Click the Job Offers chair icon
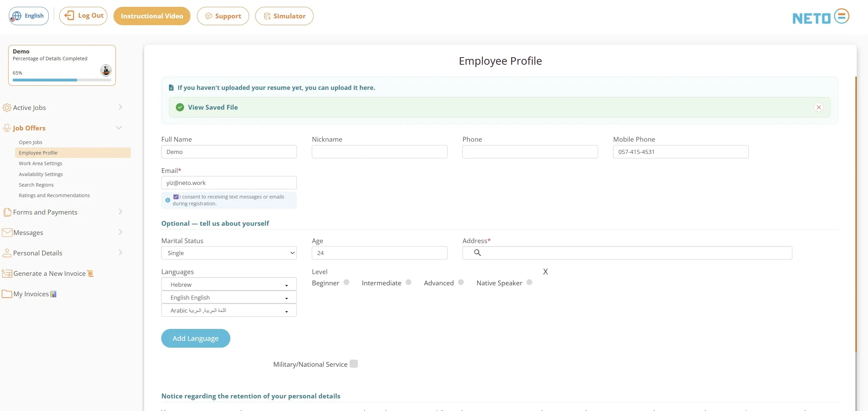Viewport: 868px width, 411px height. click(7, 128)
